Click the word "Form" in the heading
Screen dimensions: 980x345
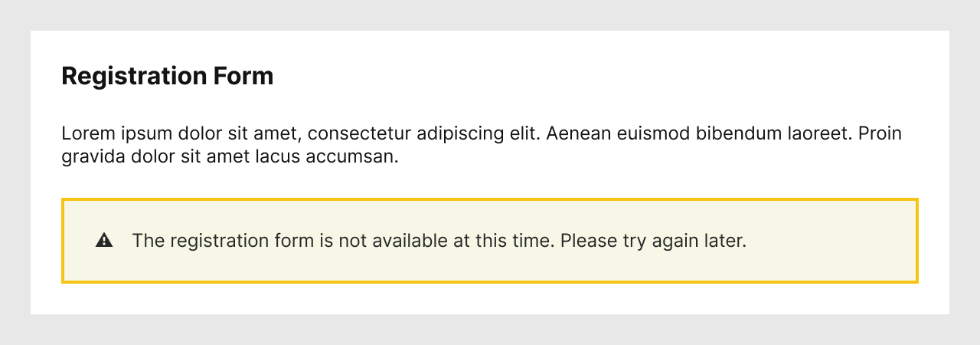(244, 77)
